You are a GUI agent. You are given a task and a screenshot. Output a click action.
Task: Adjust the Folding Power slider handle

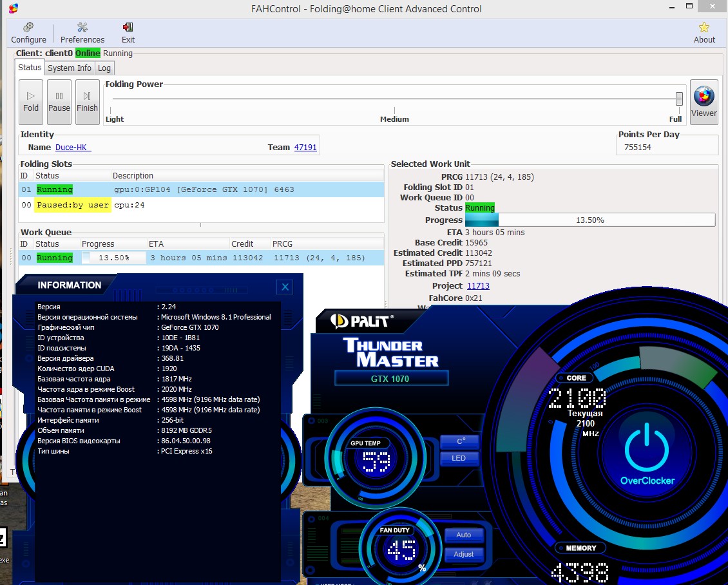[x=679, y=99]
